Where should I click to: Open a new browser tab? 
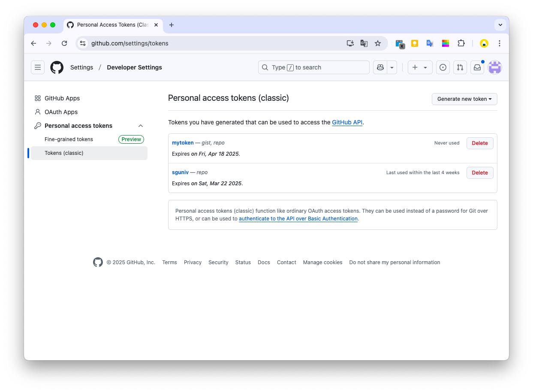coord(172,25)
